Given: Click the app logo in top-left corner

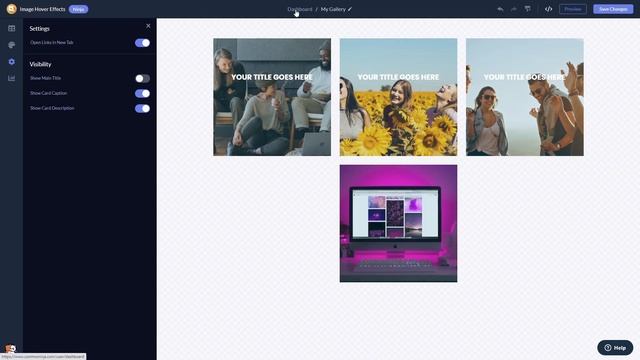Looking at the screenshot, I should 11,9.
